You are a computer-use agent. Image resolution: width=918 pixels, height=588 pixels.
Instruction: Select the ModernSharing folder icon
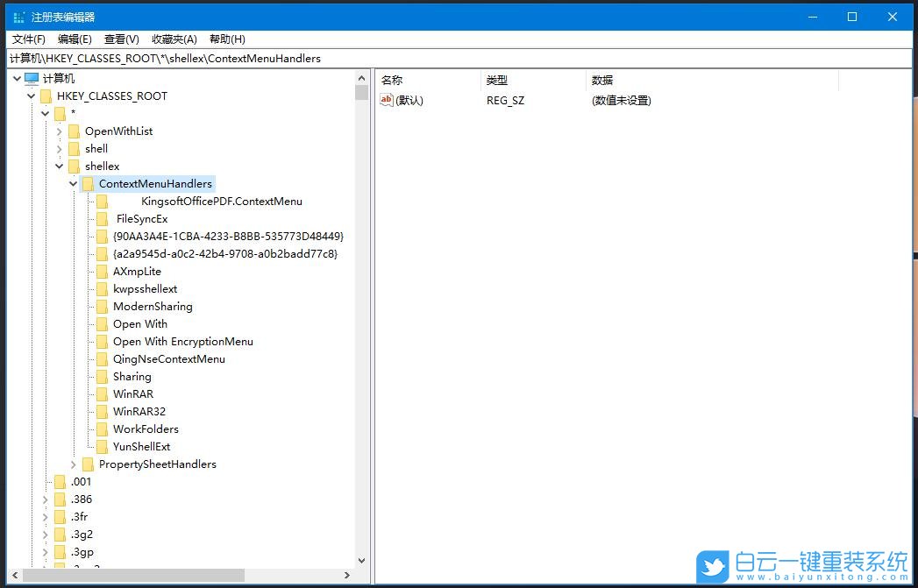point(103,306)
